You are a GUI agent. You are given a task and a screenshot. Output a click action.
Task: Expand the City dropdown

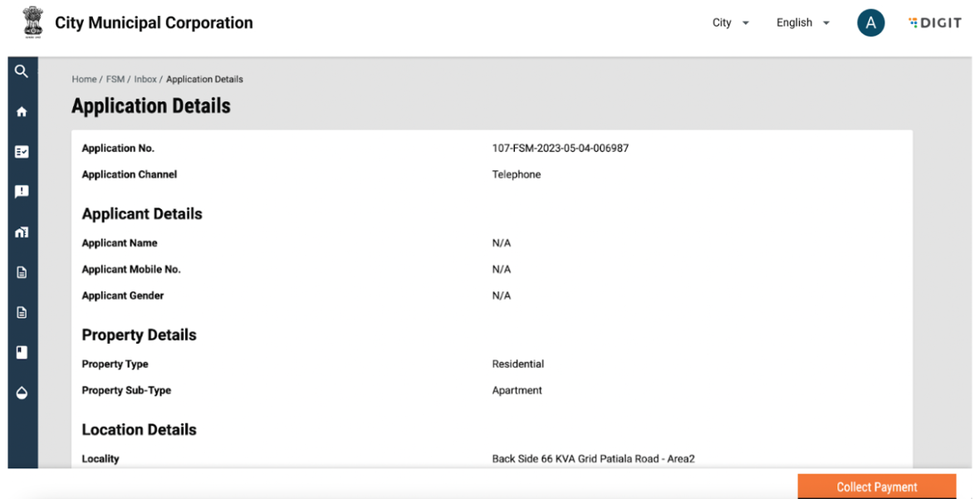click(x=730, y=23)
